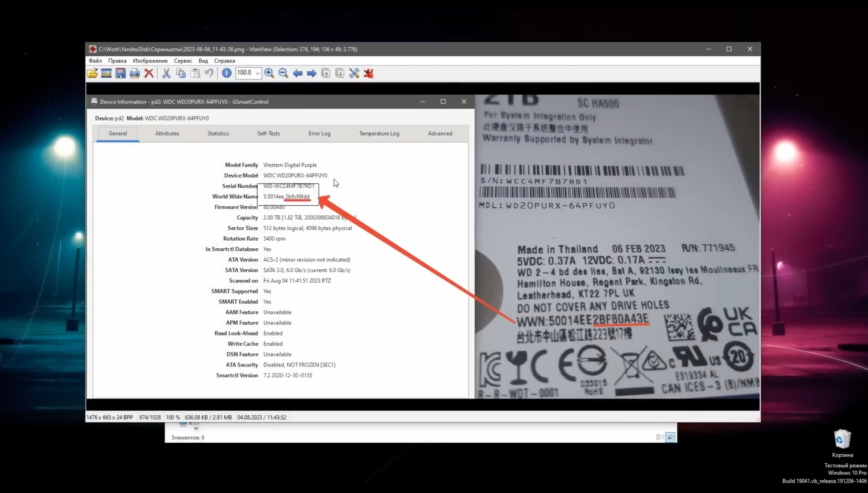The width and height of the screenshot is (868, 493).
Task: Click the Statistics tab in the pictured GSmartControl
Action: click(218, 133)
